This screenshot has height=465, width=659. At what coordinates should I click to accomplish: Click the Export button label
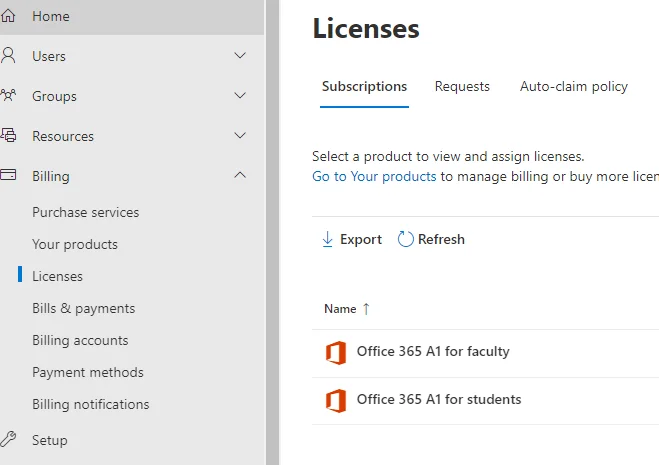pyautogui.click(x=361, y=239)
